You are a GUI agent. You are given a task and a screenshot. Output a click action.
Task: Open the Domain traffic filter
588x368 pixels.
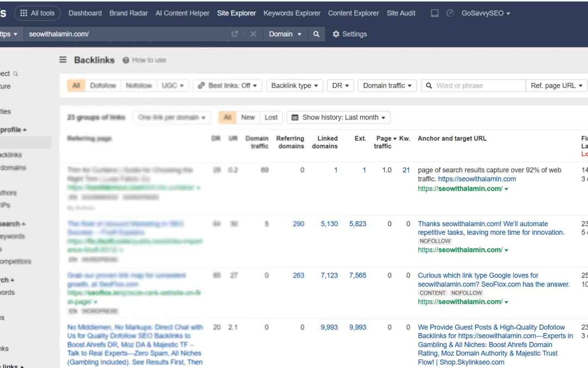click(387, 86)
